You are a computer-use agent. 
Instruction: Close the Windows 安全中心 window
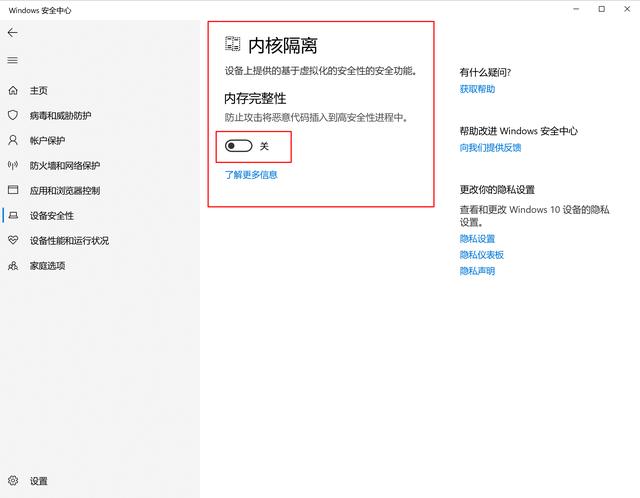pyautogui.click(x=627, y=9)
